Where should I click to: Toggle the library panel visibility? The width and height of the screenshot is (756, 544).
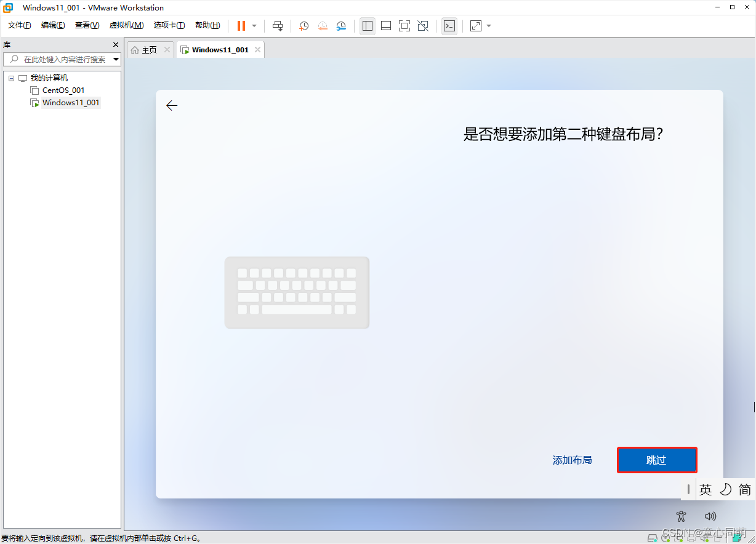pyautogui.click(x=368, y=25)
